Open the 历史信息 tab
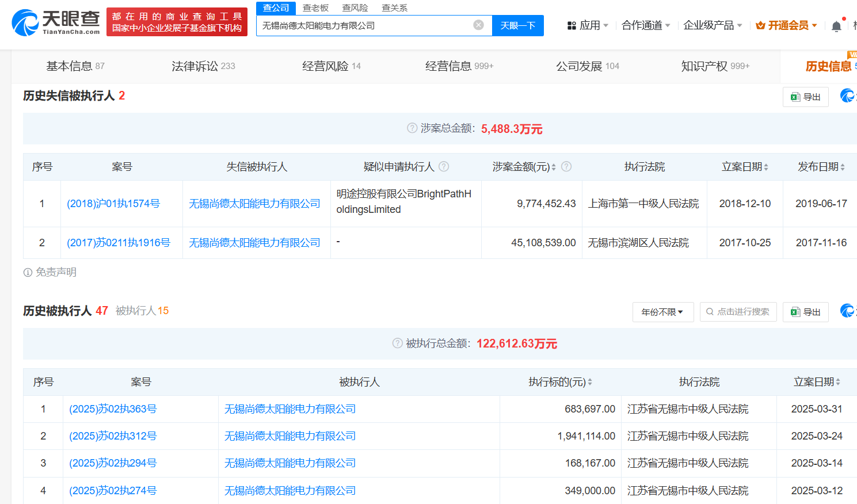This screenshot has height=504, width=857. 828,66
